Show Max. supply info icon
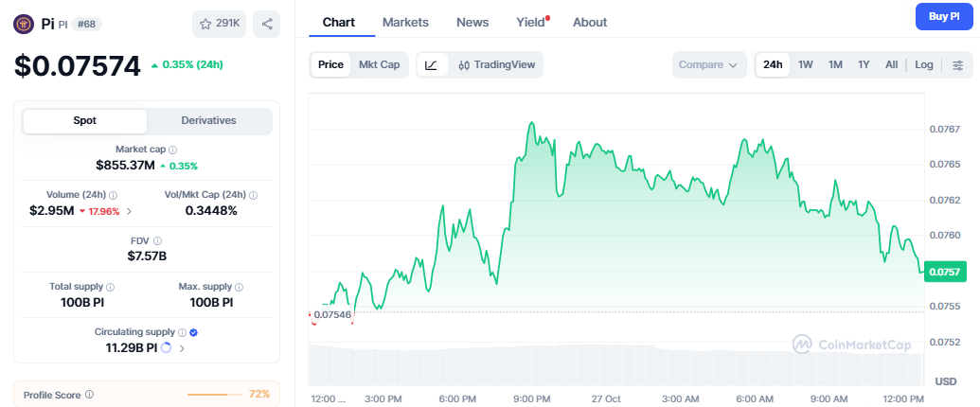Screen dimensions: 980x407 239,287
